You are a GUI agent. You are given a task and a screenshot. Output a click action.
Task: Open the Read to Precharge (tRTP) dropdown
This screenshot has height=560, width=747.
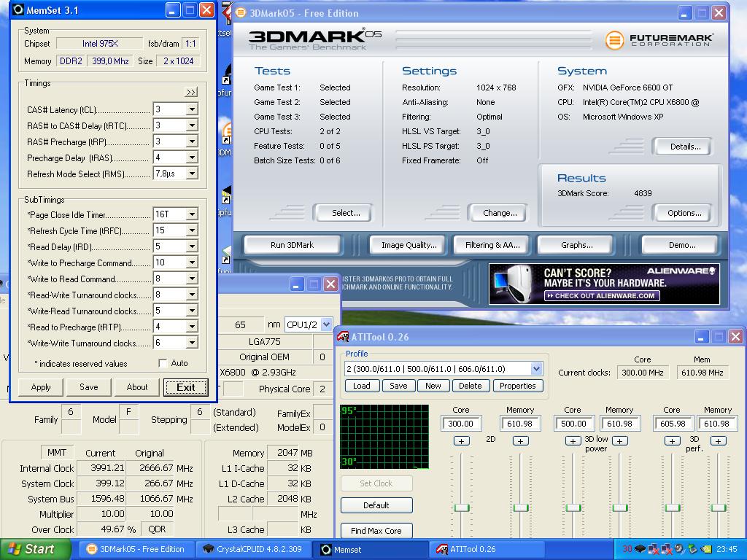tap(192, 327)
